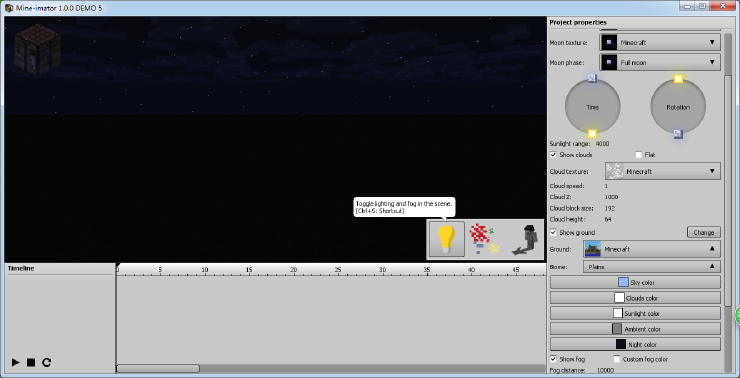Enable the Flat clouds checkbox
The image size is (740, 378).
coord(639,155)
